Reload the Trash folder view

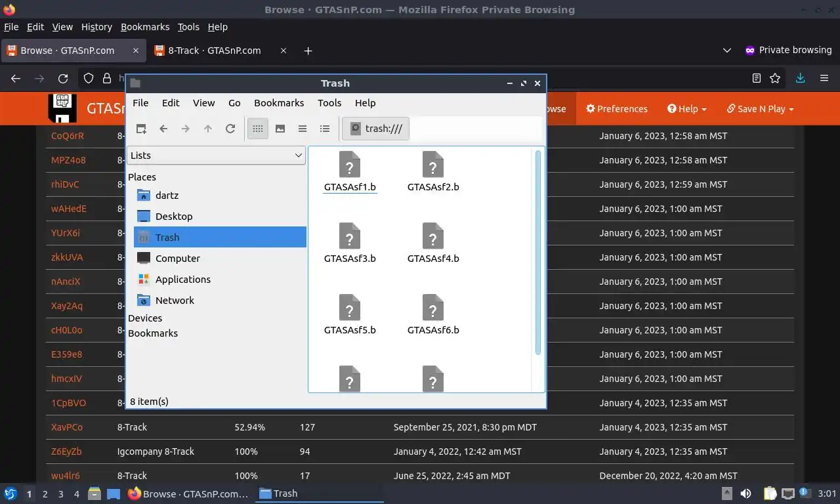(x=230, y=129)
